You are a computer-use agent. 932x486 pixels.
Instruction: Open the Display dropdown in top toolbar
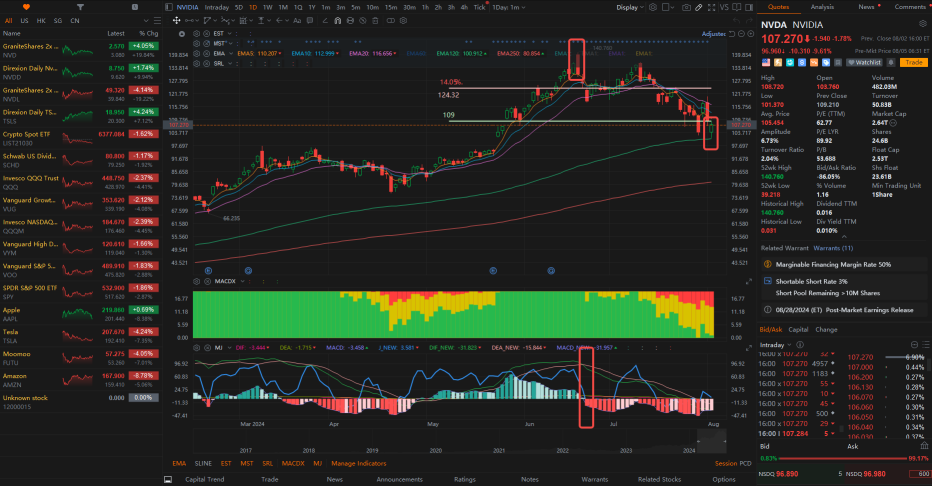pyautogui.click(x=630, y=7)
